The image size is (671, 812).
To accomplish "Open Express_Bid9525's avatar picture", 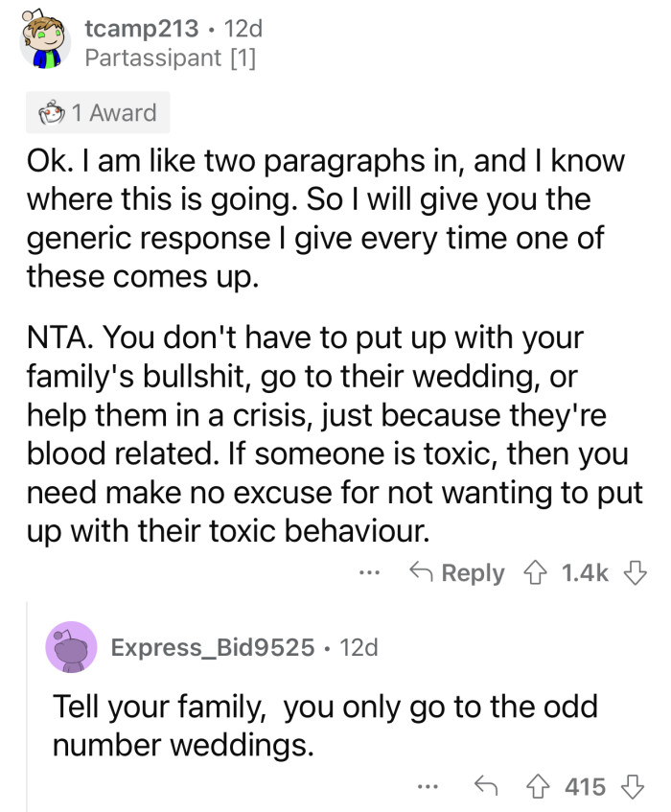I will tap(72, 647).
